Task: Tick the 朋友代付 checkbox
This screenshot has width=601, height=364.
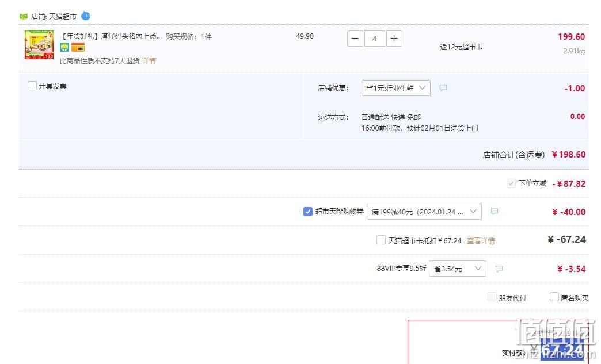Action: (x=492, y=297)
